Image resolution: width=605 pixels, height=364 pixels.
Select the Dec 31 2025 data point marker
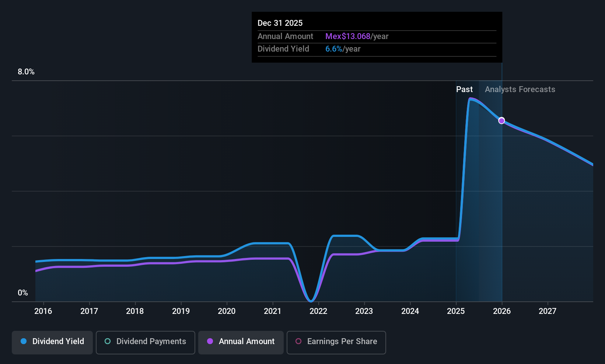coord(501,121)
